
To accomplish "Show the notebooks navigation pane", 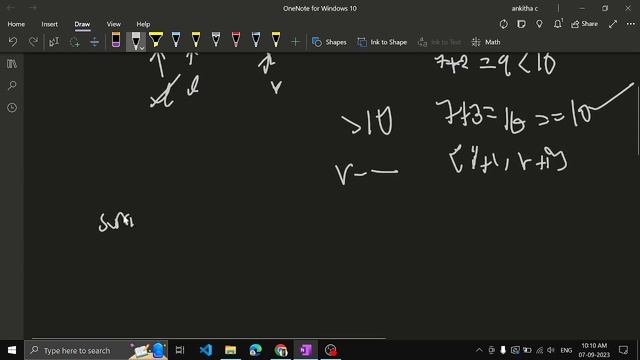I will [x=12, y=64].
